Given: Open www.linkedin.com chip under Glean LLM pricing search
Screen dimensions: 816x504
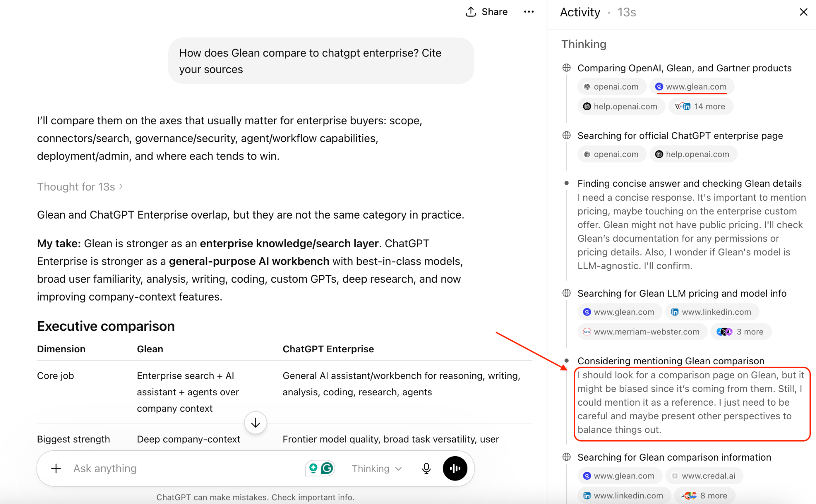Looking at the screenshot, I should click(712, 312).
